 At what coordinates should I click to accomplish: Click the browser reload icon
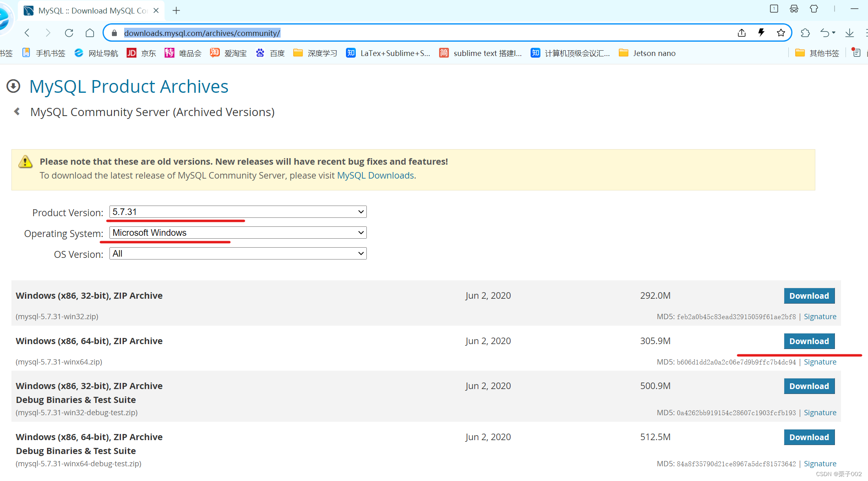[x=69, y=33]
